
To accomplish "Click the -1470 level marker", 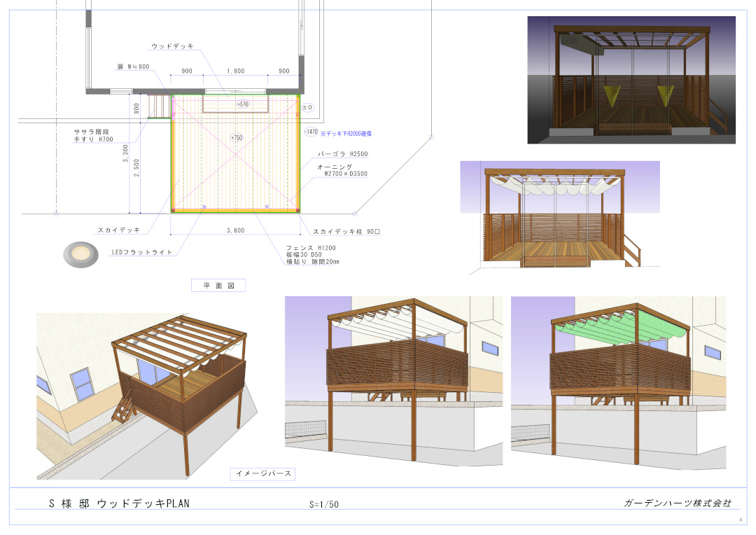I will [311, 131].
